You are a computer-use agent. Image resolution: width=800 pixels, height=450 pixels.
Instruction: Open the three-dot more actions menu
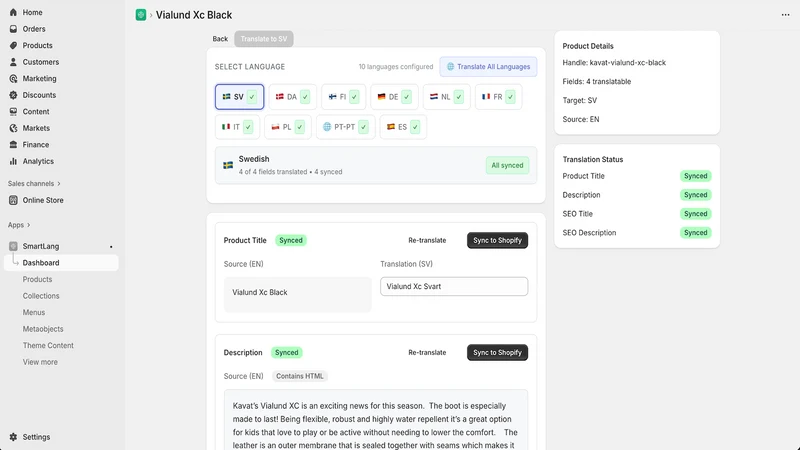point(785,15)
